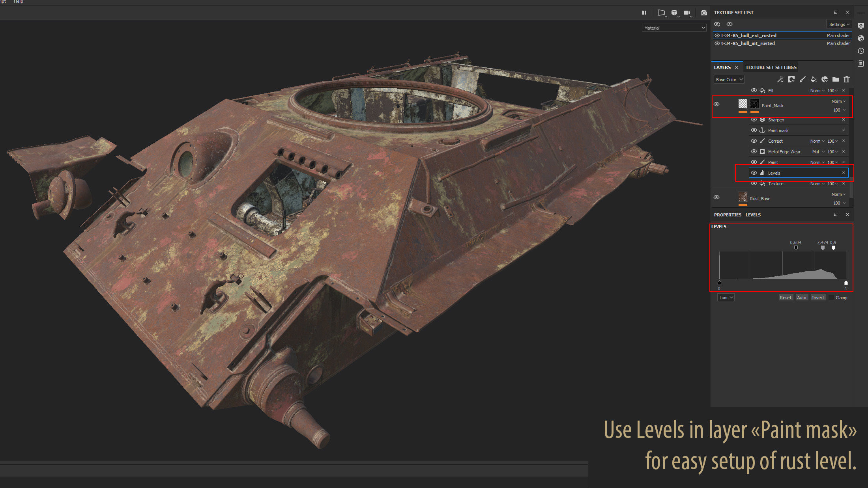Image resolution: width=868 pixels, height=488 pixels.
Task: Create a new folder in Layers
Action: (x=835, y=80)
